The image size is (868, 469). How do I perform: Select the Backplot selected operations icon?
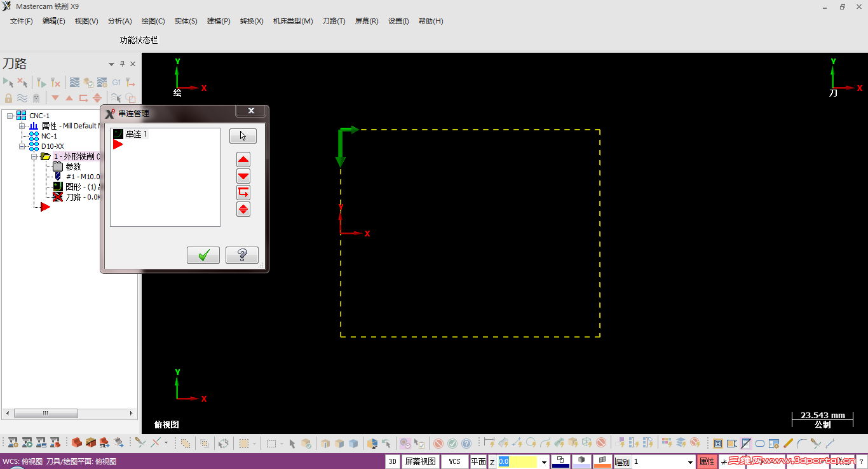click(x=75, y=83)
